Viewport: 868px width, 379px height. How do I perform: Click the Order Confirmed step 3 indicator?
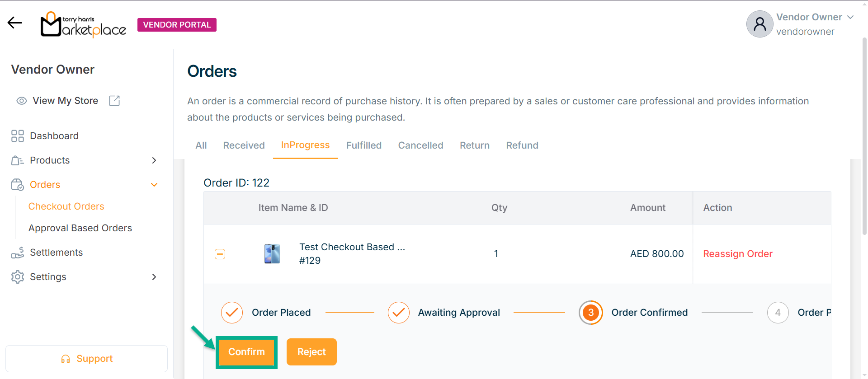tap(590, 313)
